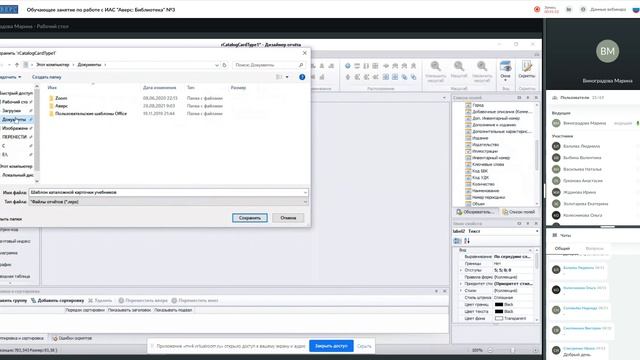The image size is (640, 360).
Task: Sort by the Тип column header
Action: pyautogui.click(x=191, y=88)
